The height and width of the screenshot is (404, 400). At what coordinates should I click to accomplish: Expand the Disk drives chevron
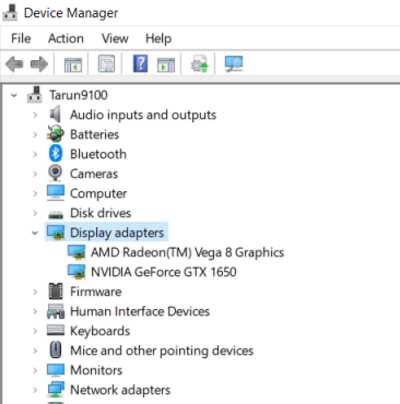pos(35,213)
